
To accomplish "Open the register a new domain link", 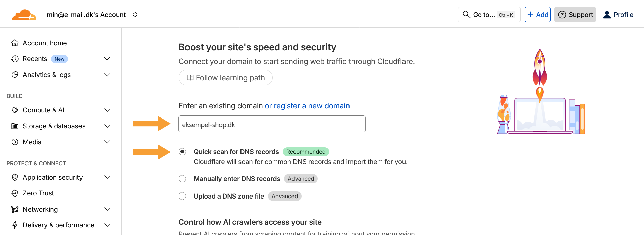I will click(x=307, y=106).
